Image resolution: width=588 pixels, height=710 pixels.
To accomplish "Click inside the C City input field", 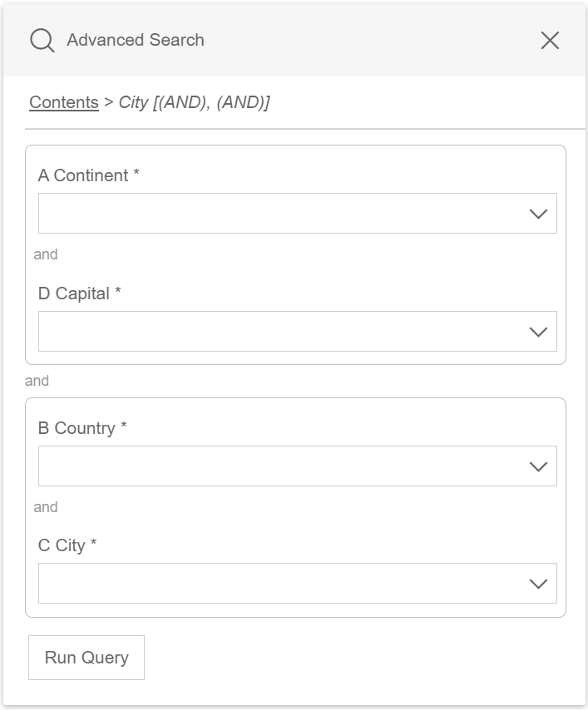I will (250, 584).
